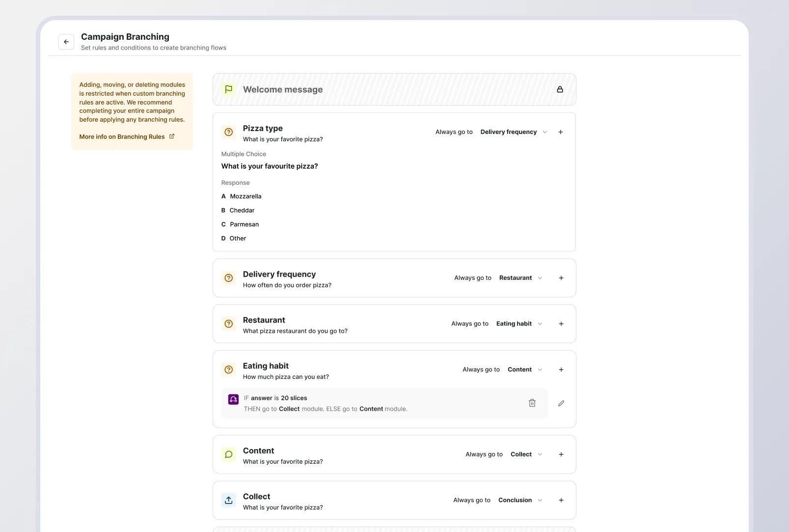Screen dimensions: 789x532
Task: Edit the 20 slices rule
Action: click(x=561, y=403)
